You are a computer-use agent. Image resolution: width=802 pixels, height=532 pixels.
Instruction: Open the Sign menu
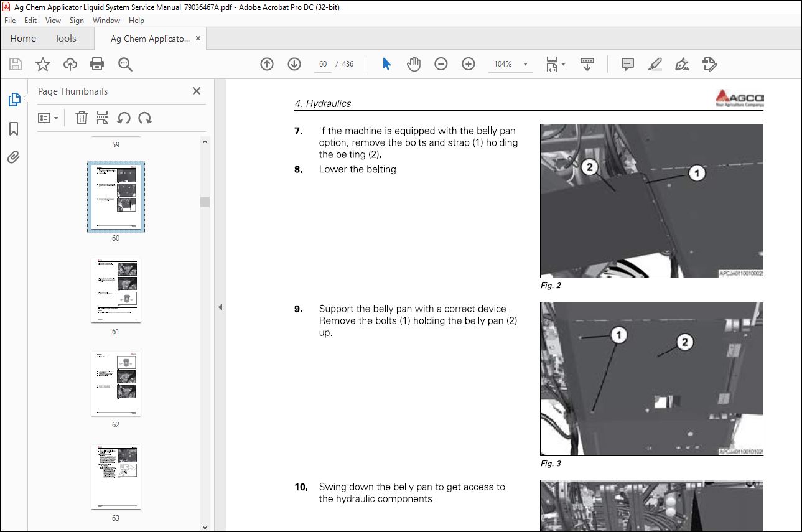(x=77, y=21)
